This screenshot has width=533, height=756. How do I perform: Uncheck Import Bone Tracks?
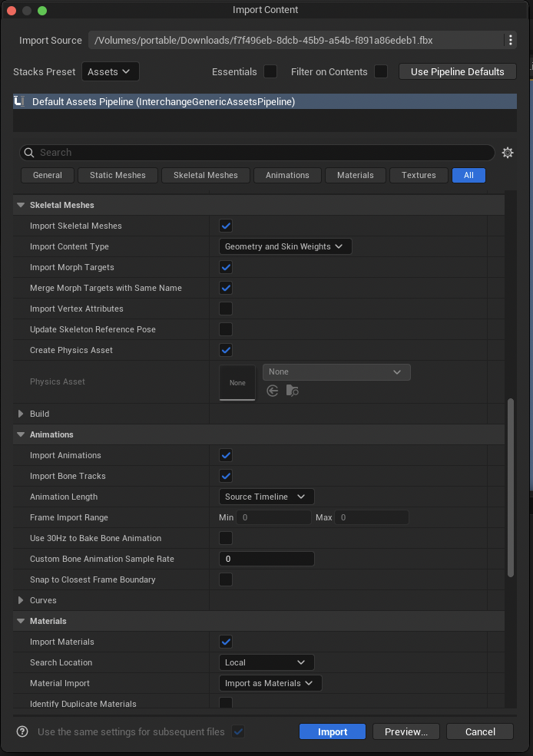pyautogui.click(x=226, y=476)
